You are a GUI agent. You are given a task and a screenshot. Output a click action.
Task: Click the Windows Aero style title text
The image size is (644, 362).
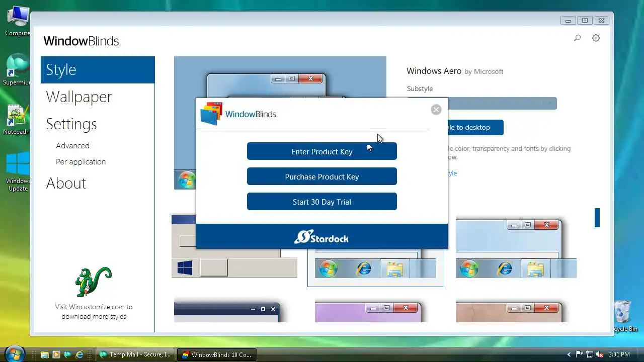tap(434, 71)
